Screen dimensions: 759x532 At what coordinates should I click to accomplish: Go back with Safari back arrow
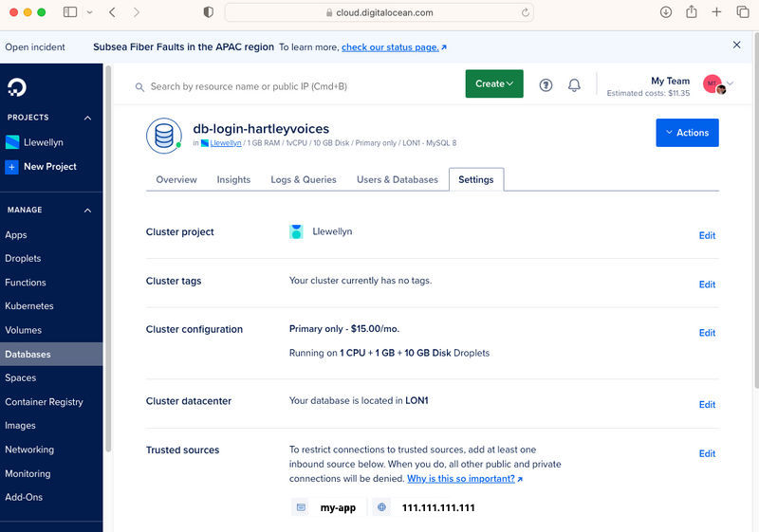click(x=112, y=12)
